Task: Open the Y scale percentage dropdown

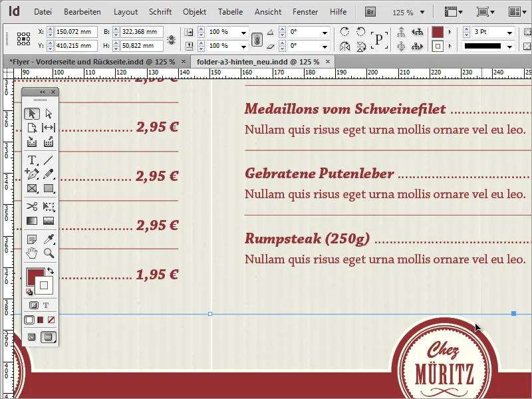Action: pos(243,46)
